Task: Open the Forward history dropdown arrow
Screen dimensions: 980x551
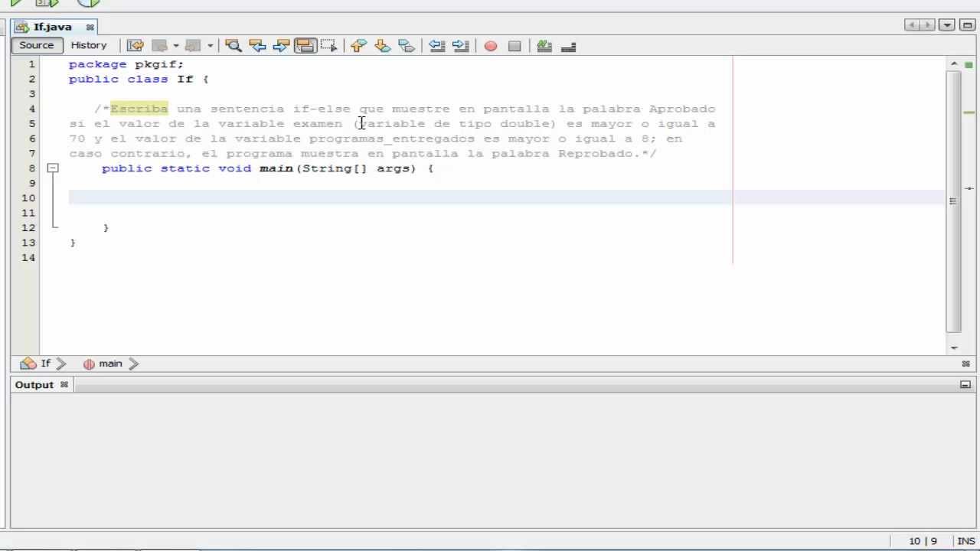Action: 210,46
